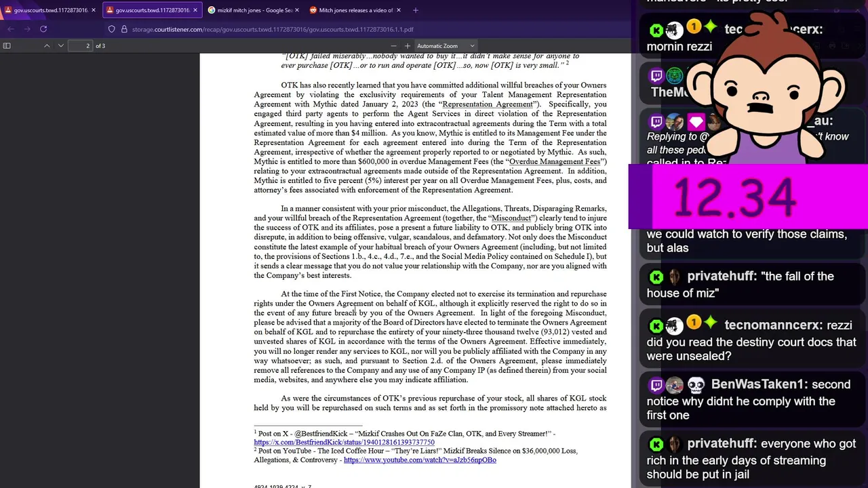Click the underlined Representation Agreement term
Viewport: 868px width, 488px height.
[x=488, y=104]
